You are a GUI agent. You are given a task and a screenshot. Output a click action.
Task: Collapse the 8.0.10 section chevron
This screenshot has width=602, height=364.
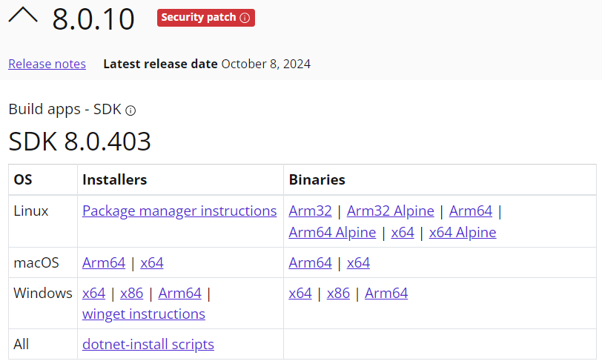point(22,16)
